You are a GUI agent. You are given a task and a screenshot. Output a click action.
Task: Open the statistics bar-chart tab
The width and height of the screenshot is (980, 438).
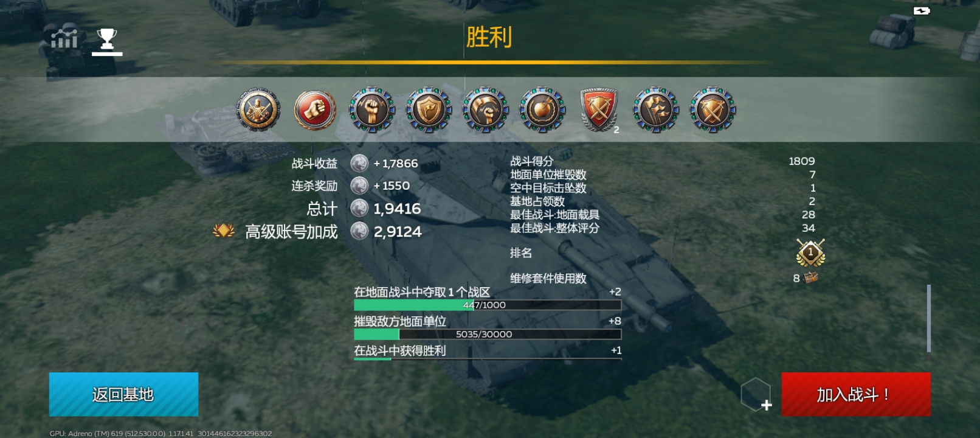tap(64, 38)
